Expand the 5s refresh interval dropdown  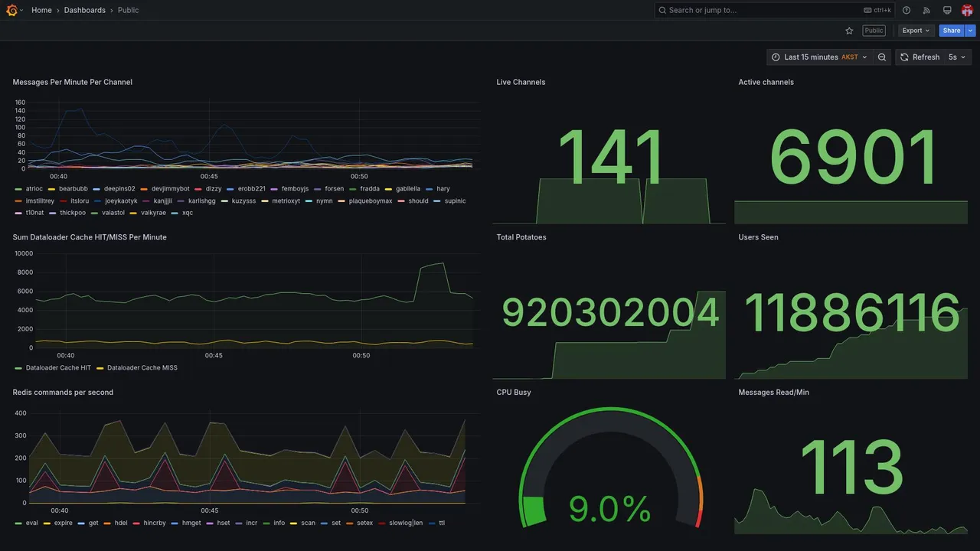(957, 57)
